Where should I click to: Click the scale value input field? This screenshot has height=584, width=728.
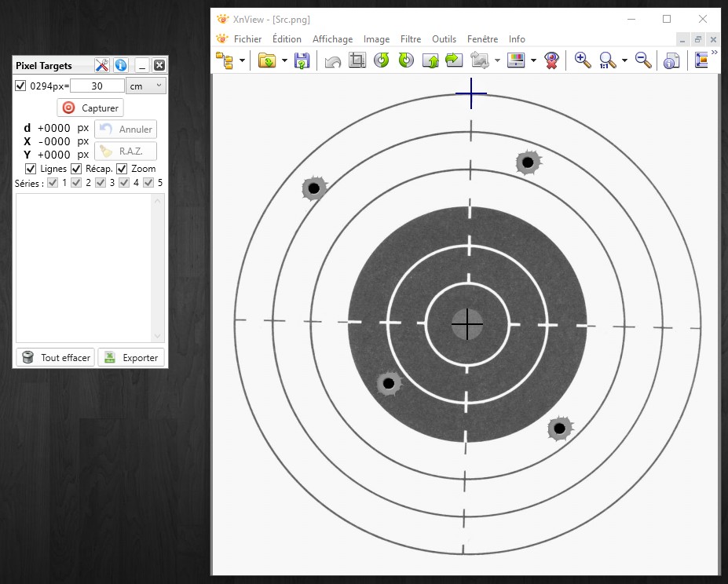(x=97, y=86)
